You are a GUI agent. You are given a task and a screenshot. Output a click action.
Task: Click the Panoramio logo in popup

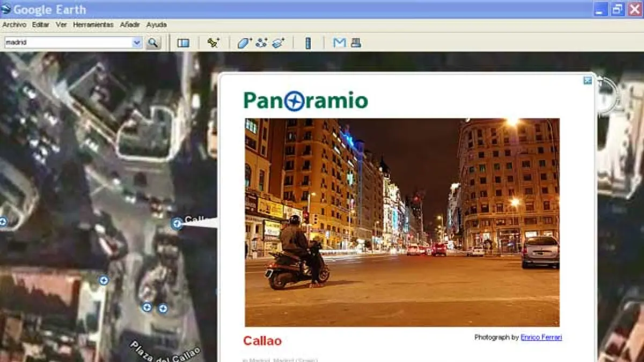click(305, 101)
